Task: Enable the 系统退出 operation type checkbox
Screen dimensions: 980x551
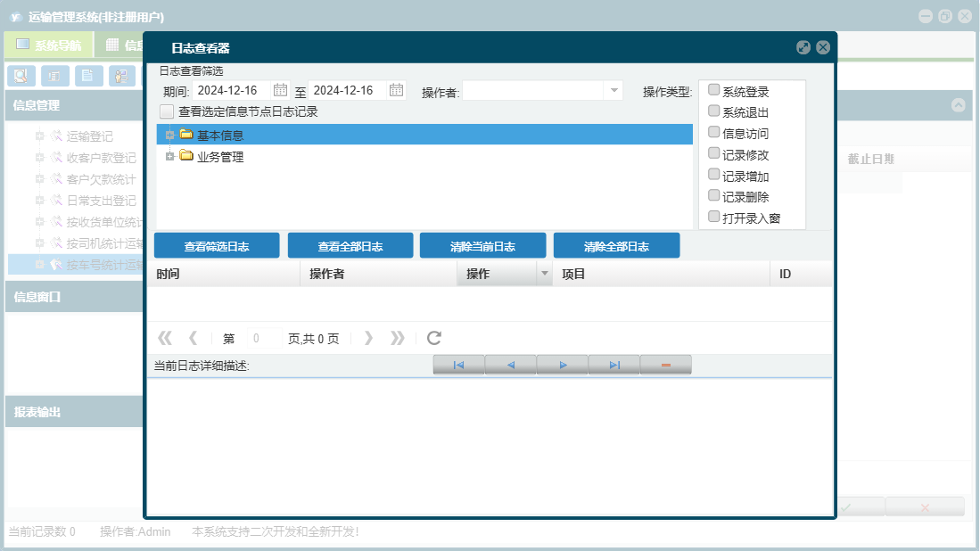Action: (713, 111)
